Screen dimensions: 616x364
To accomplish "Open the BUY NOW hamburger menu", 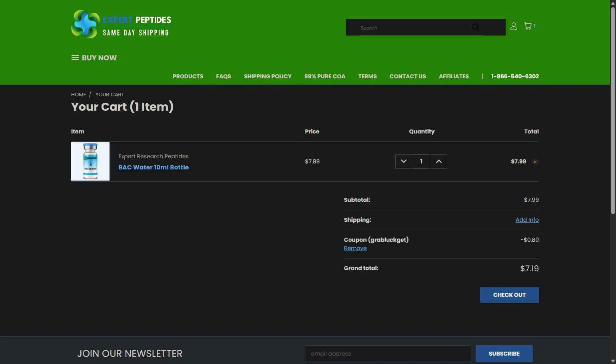I will coord(94,58).
